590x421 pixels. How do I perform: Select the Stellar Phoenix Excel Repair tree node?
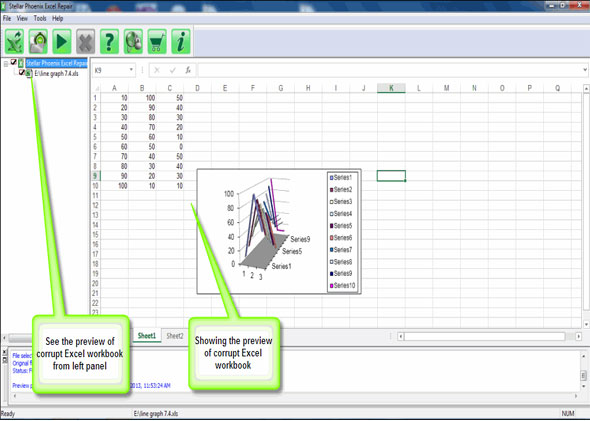tap(56, 63)
